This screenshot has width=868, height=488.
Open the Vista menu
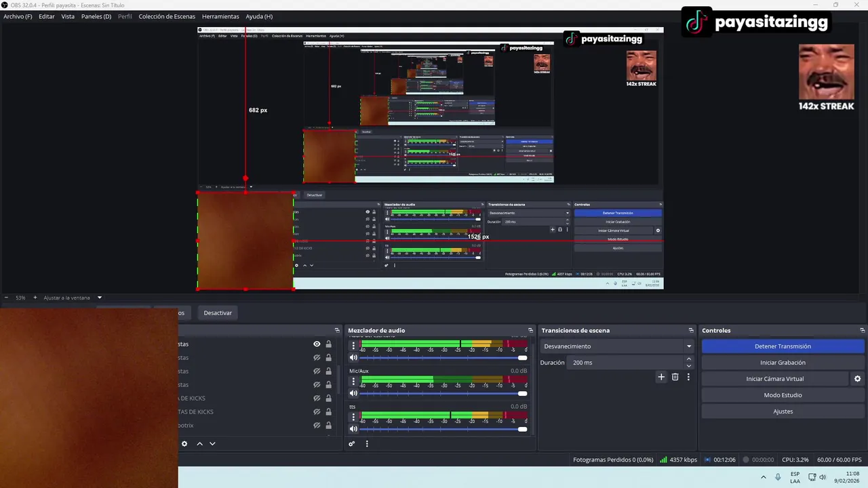68,16
